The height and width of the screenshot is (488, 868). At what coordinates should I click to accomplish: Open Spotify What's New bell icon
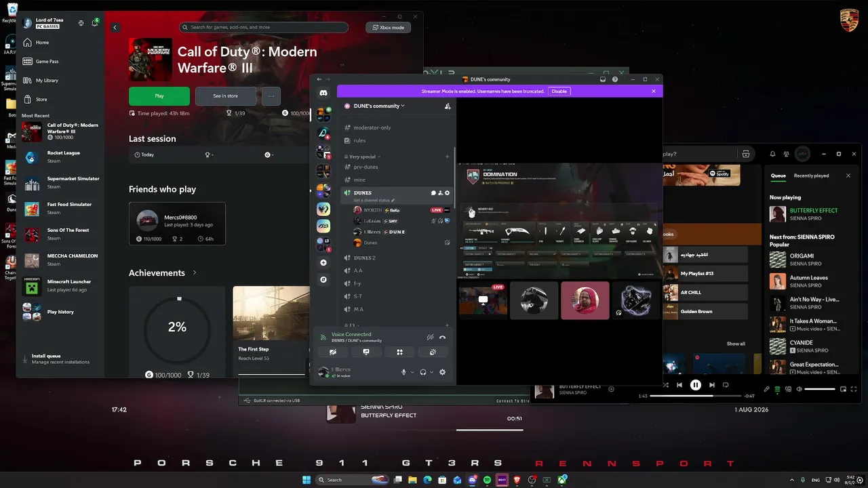click(x=772, y=154)
